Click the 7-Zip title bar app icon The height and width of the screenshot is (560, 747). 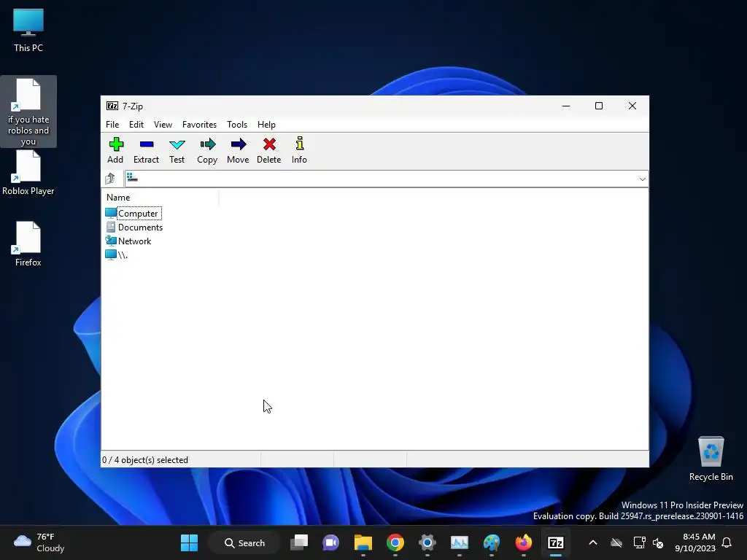point(112,106)
